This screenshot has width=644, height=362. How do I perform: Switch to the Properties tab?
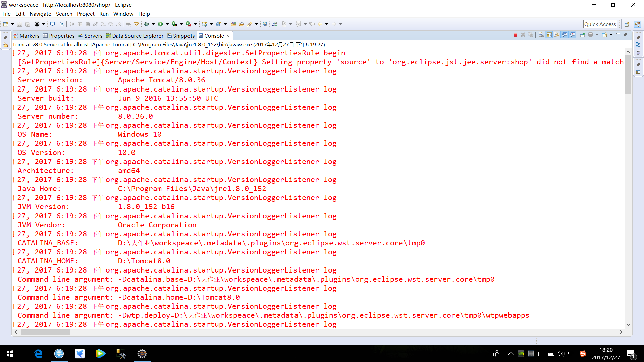tap(59, 36)
